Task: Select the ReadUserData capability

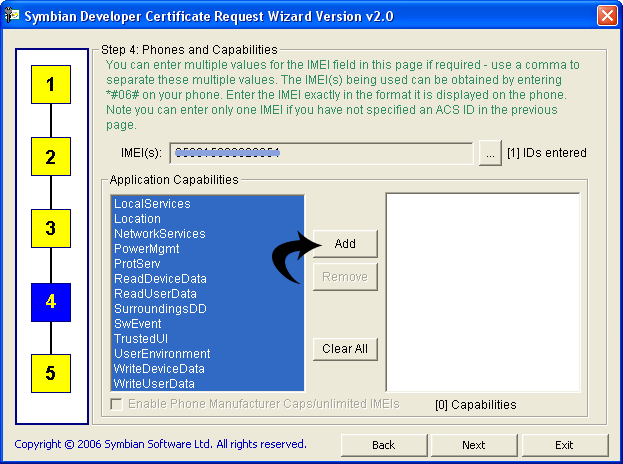Action: tap(208, 294)
